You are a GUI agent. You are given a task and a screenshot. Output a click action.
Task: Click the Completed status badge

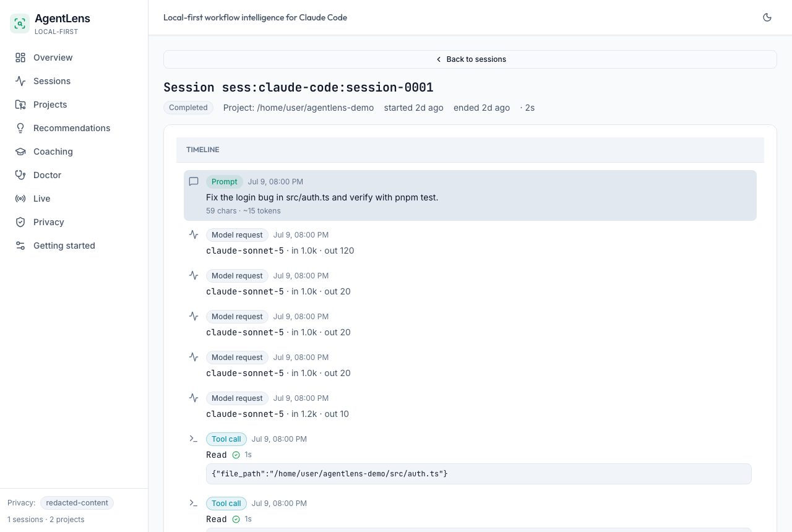click(188, 108)
